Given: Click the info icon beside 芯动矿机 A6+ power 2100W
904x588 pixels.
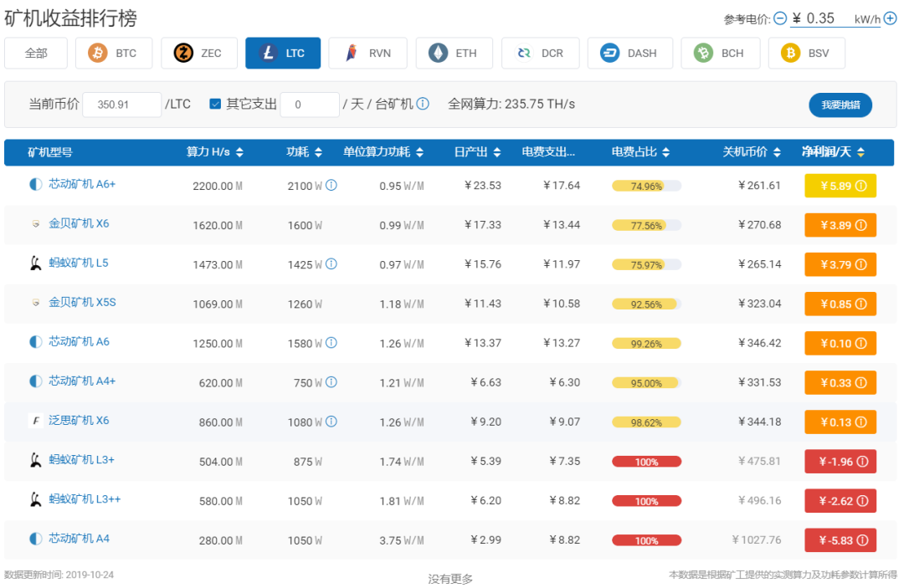Looking at the screenshot, I should point(330,185).
